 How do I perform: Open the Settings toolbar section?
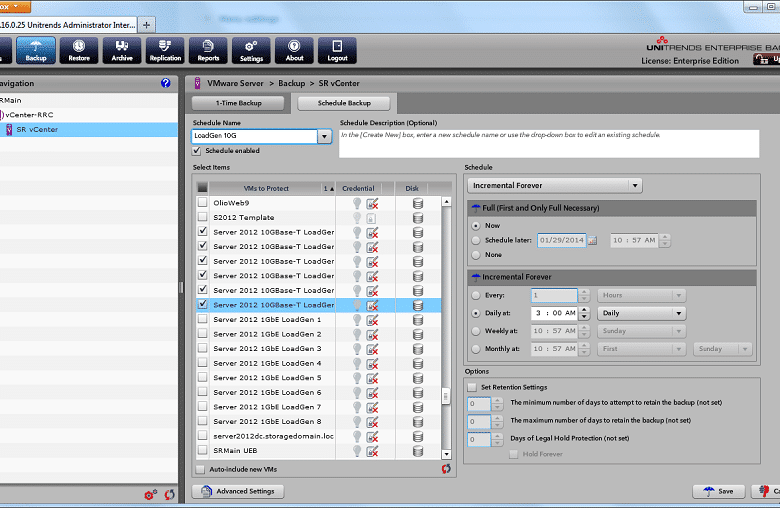point(251,50)
